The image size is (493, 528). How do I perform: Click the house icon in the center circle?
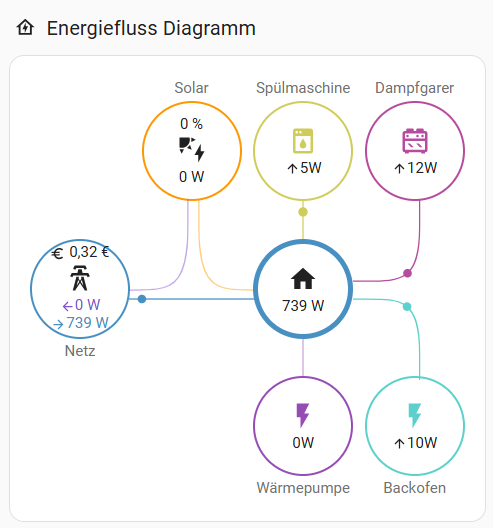point(303,278)
